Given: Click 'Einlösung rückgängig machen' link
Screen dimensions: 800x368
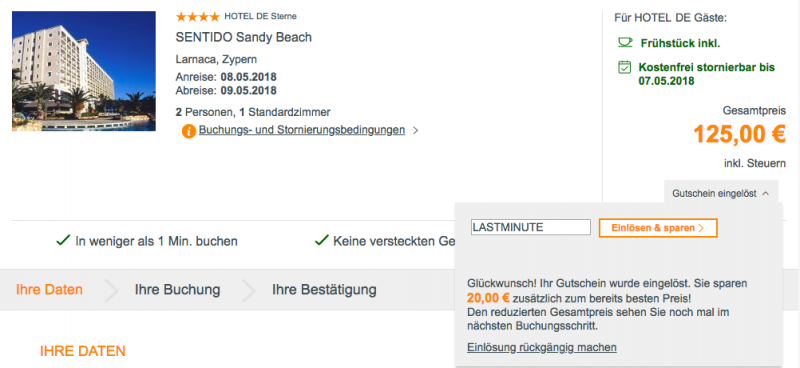Looking at the screenshot, I should [542, 348].
